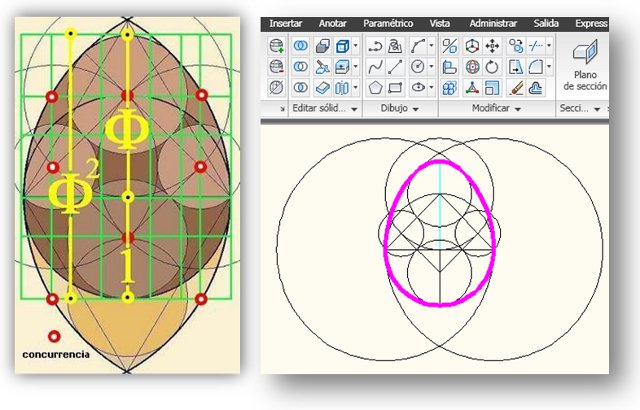
Task: Open the Circle tool flyout arrow
Action: pyautogui.click(x=429, y=67)
